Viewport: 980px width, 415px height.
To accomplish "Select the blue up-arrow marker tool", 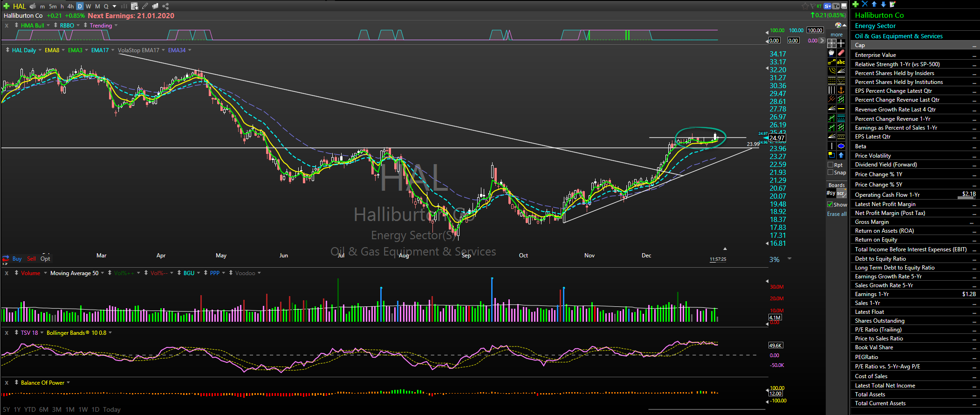I will click(841, 155).
